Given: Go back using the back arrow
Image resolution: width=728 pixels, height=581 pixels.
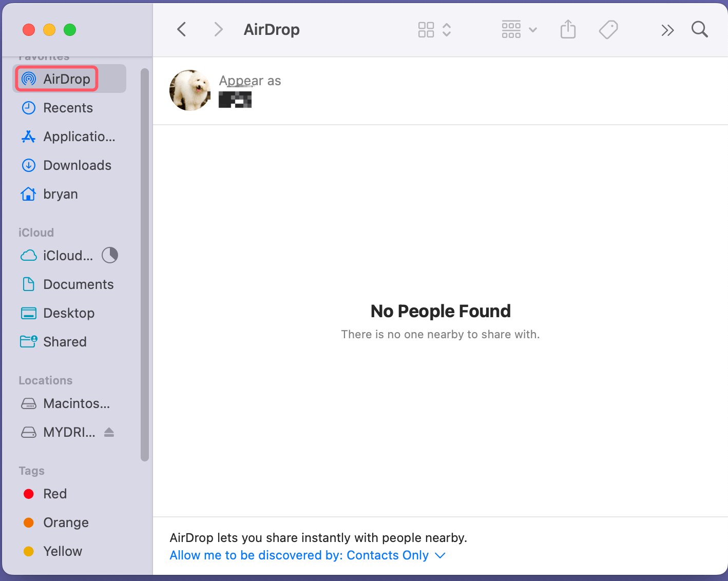Looking at the screenshot, I should tap(181, 29).
